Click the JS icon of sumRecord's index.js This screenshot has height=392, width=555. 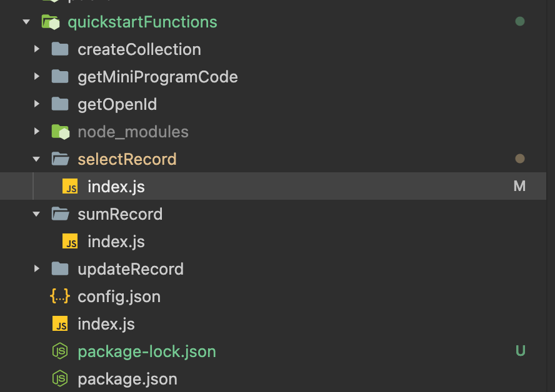click(x=70, y=242)
